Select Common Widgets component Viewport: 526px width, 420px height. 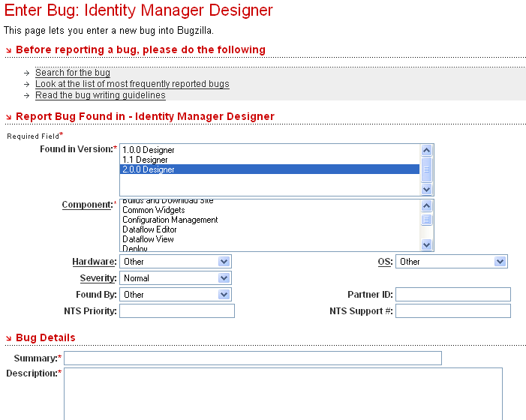click(154, 210)
